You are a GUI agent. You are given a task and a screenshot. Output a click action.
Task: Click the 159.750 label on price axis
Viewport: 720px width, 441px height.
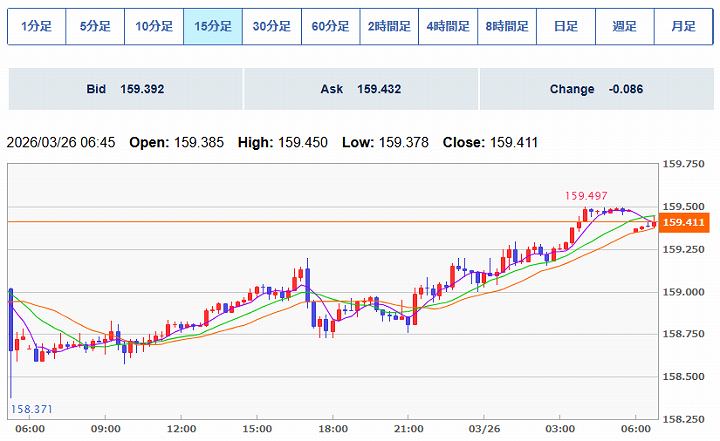[686, 164]
